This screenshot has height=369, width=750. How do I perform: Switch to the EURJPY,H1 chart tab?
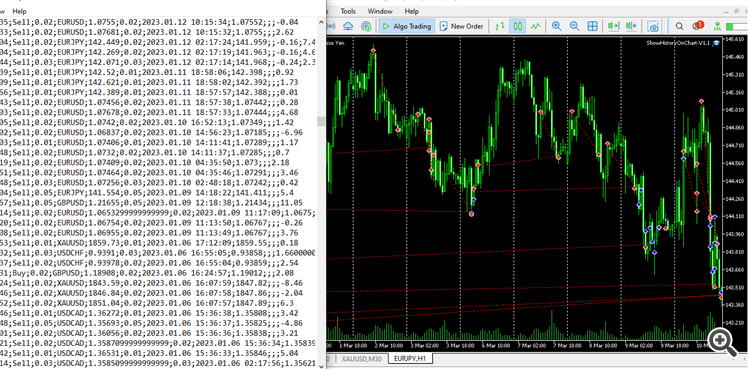tap(410, 358)
